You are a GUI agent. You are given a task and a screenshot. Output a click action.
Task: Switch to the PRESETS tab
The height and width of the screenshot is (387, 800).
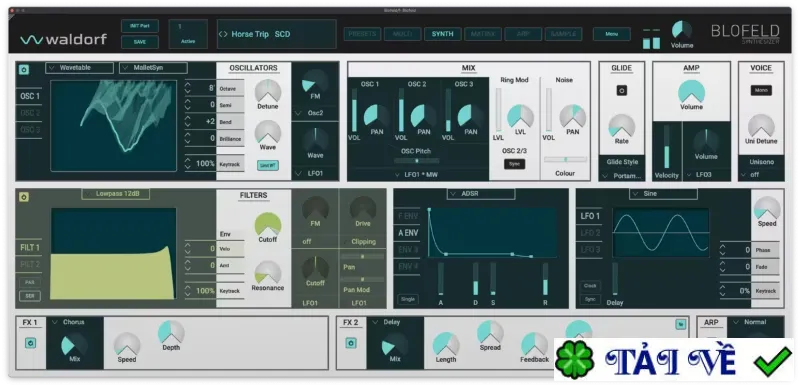click(x=362, y=34)
